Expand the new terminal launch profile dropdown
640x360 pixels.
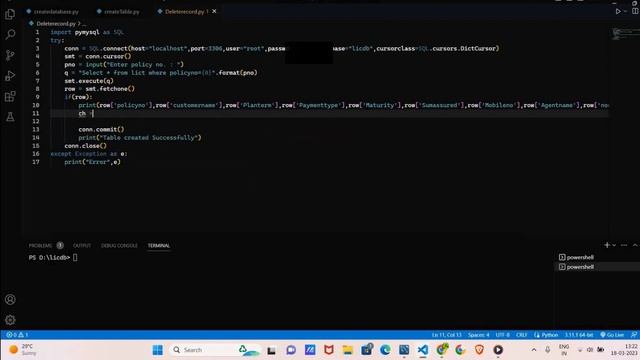pos(614,245)
